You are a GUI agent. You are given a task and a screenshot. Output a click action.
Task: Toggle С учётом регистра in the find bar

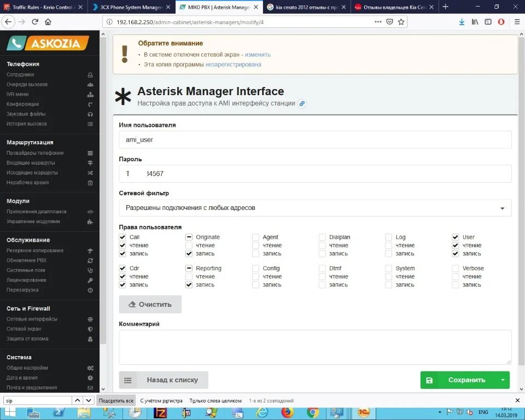[x=161, y=400]
